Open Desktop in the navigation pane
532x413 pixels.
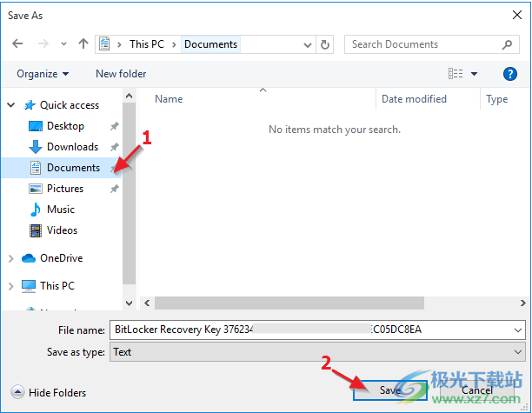tap(65, 126)
